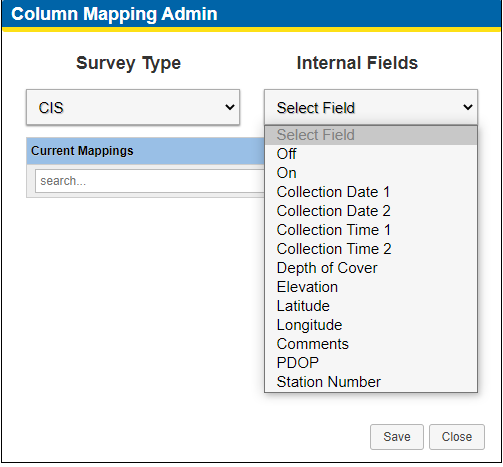Click the Close button

[457, 437]
